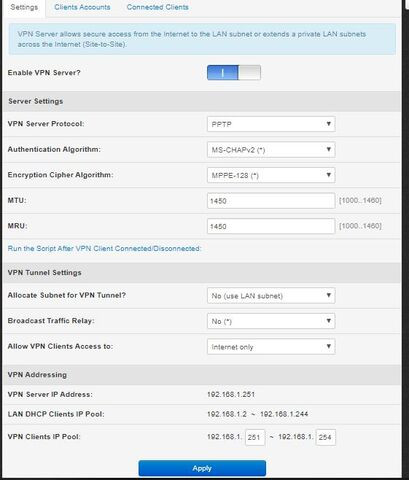Click the MRU range hint [1000..1460]
Screen dimensions: 409x480
click(x=360, y=226)
